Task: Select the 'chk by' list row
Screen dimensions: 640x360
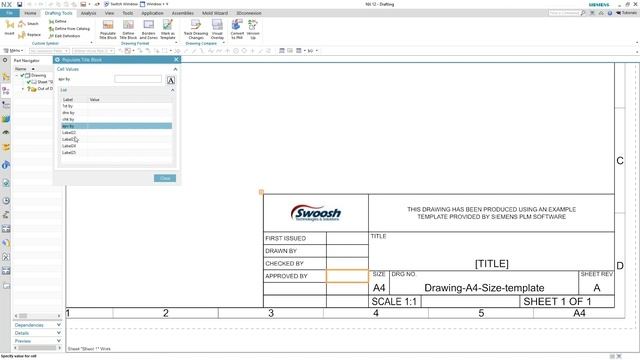Action: click(x=116, y=119)
